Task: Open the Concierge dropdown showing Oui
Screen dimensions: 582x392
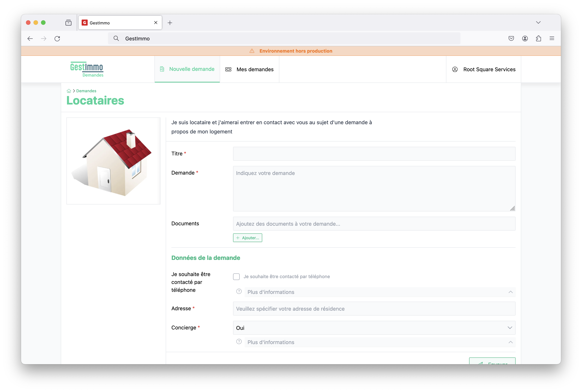Action: (x=374, y=328)
